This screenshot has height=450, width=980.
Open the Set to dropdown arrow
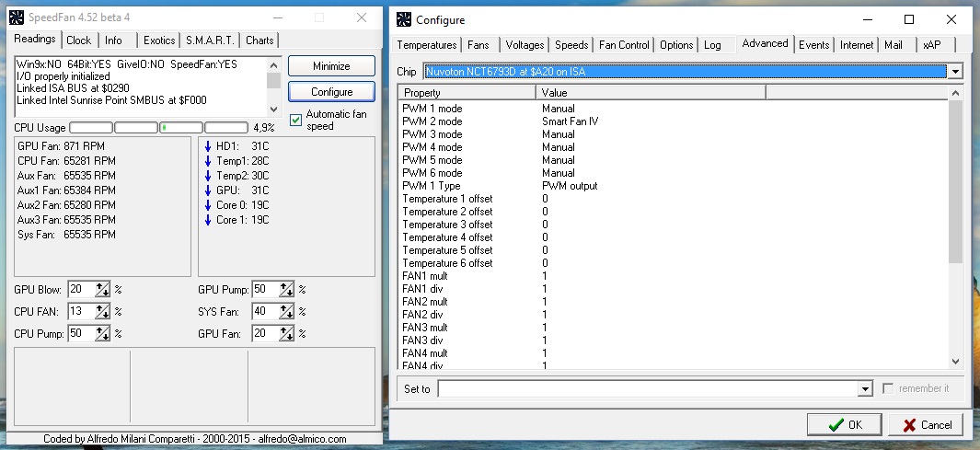point(864,388)
